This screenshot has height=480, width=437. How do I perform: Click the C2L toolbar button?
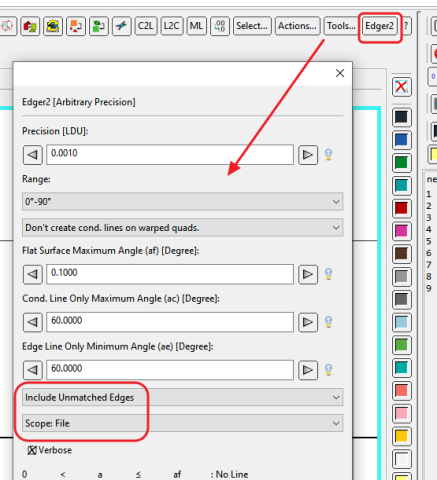145,26
